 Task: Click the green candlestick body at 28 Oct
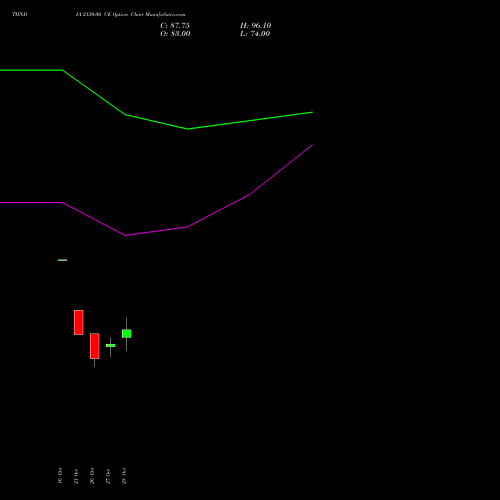127,333
